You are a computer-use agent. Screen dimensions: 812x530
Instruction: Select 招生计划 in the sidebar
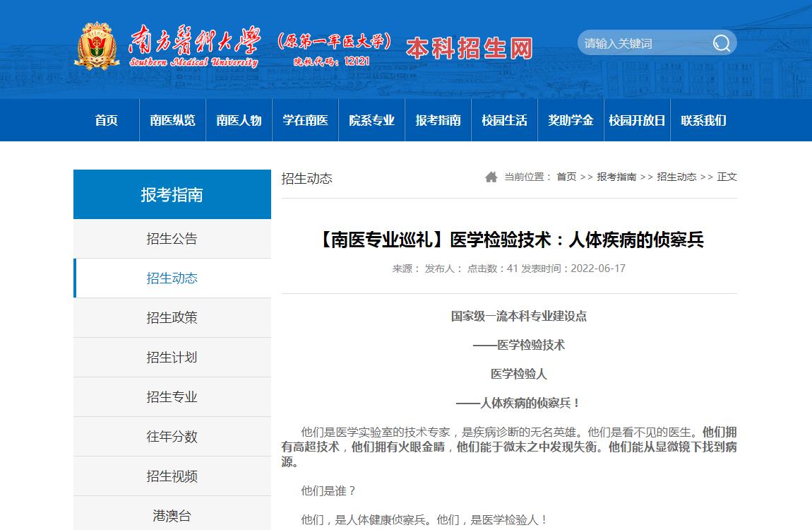tap(172, 358)
